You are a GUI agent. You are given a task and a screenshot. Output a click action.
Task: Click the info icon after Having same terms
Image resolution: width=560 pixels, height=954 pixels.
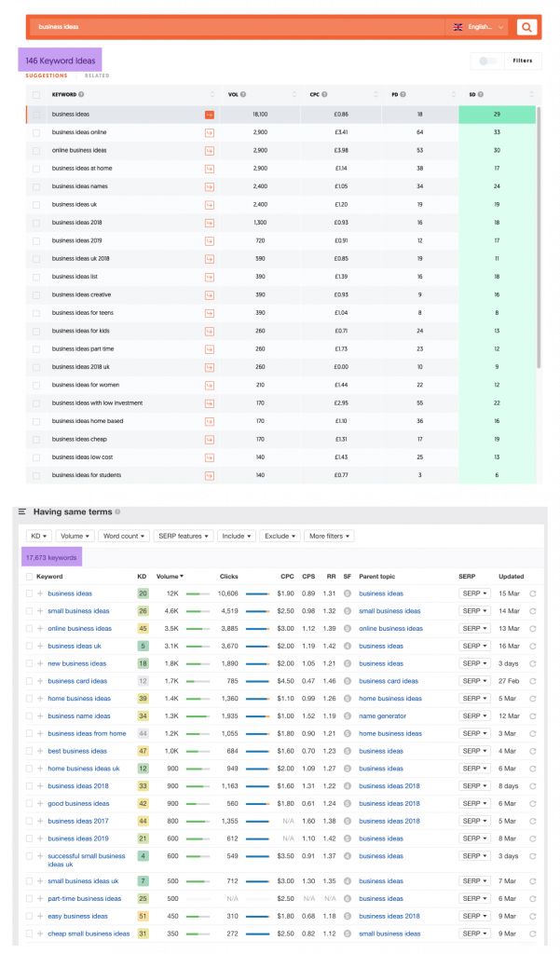tap(117, 512)
